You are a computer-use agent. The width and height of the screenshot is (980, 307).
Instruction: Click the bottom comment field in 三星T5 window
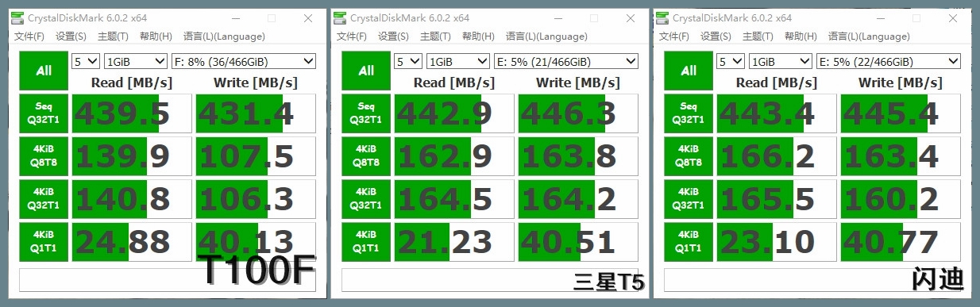(x=490, y=280)
